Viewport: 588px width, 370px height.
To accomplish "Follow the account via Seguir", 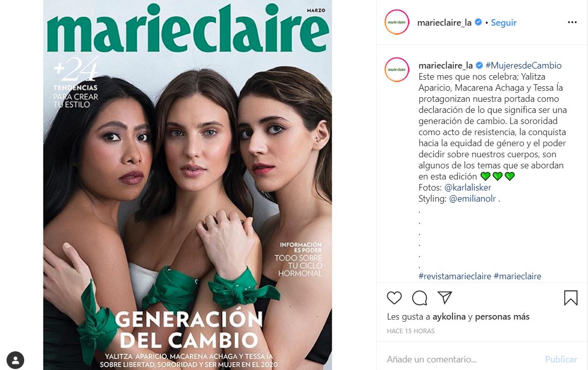I will point(504,23).
